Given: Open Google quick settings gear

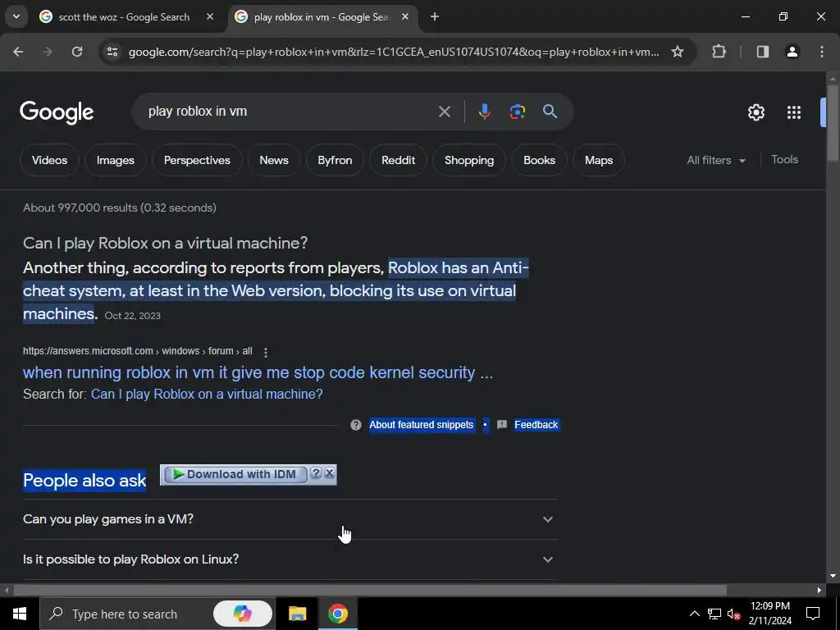Looking at the screenshot, I should point(756,112).
